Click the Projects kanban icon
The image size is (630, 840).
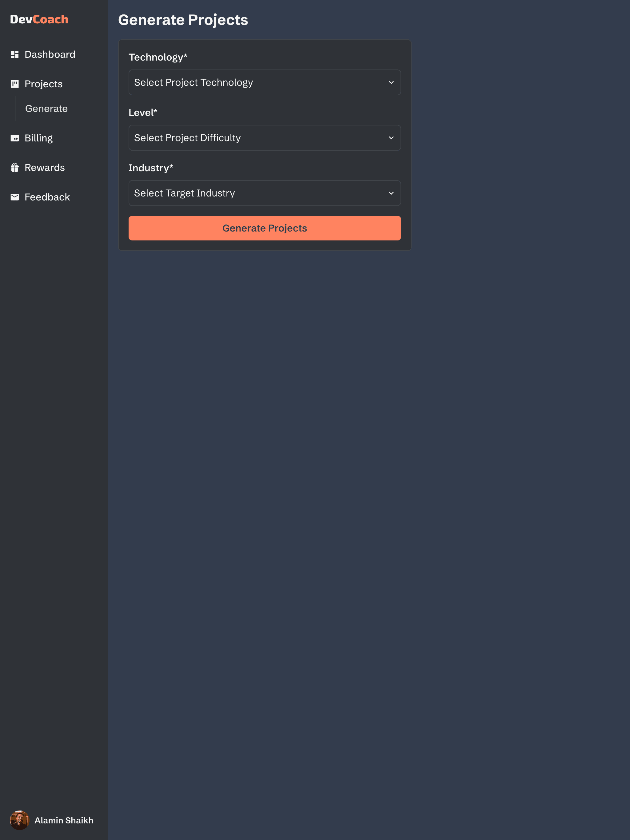(x=15, y=84)
